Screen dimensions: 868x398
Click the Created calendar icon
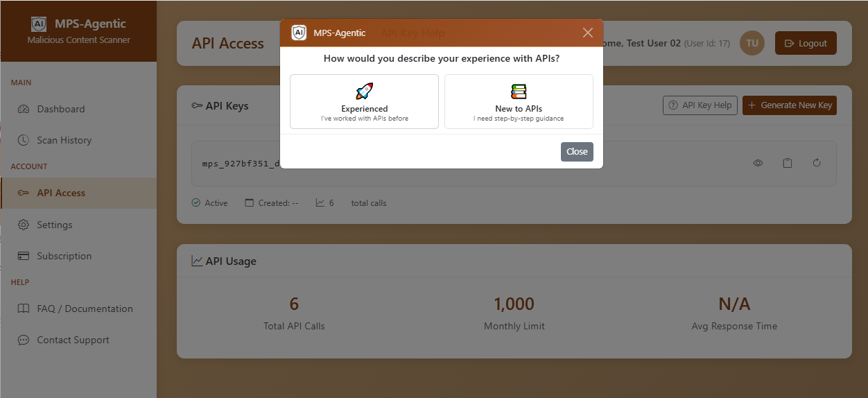(250, 203)
